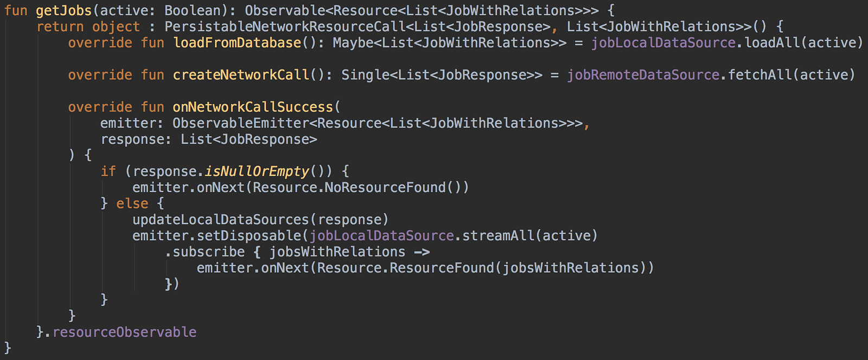Click Resource.ResourceFound(jobsWithRelations) expression
Screen dimensions: 868x360
[x=482, y=268]
